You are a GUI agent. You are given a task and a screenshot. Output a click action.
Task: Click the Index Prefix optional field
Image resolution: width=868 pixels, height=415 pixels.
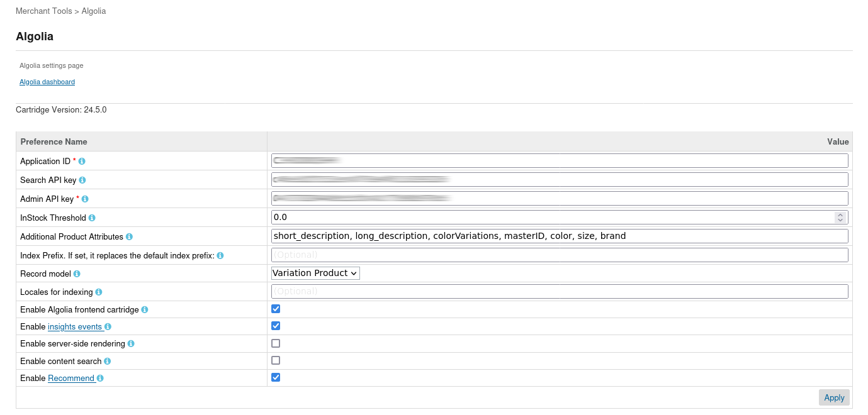click(x=560, y=255)
